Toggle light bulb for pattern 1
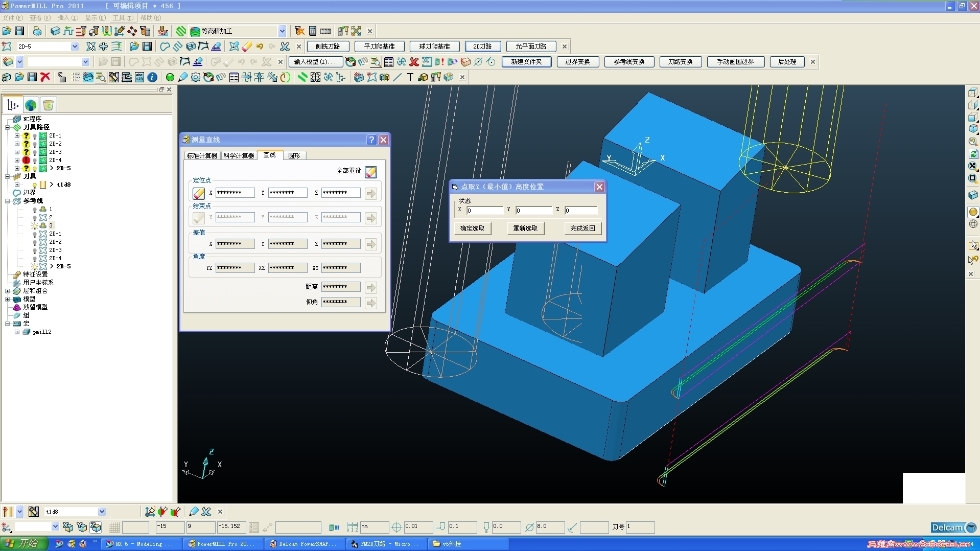980x551 pixels. [x=35, y=210]
